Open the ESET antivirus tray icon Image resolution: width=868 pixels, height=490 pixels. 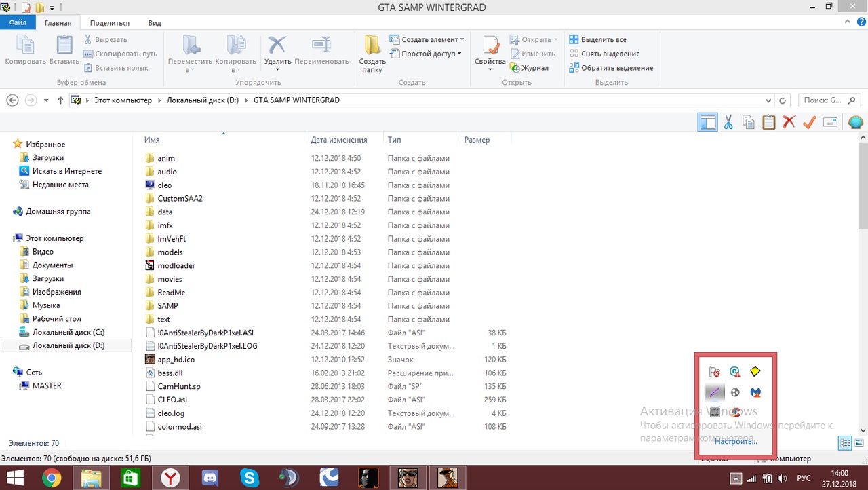(734, 372)
